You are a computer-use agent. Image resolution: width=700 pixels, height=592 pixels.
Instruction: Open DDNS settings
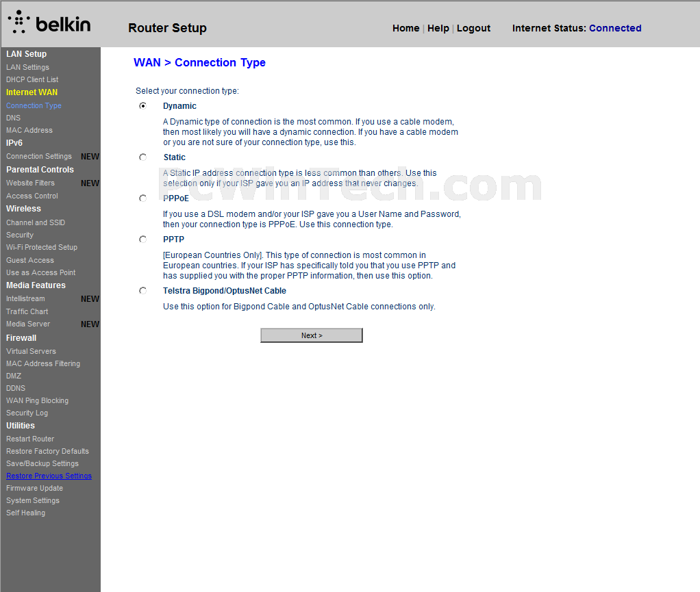coord(16,388)
